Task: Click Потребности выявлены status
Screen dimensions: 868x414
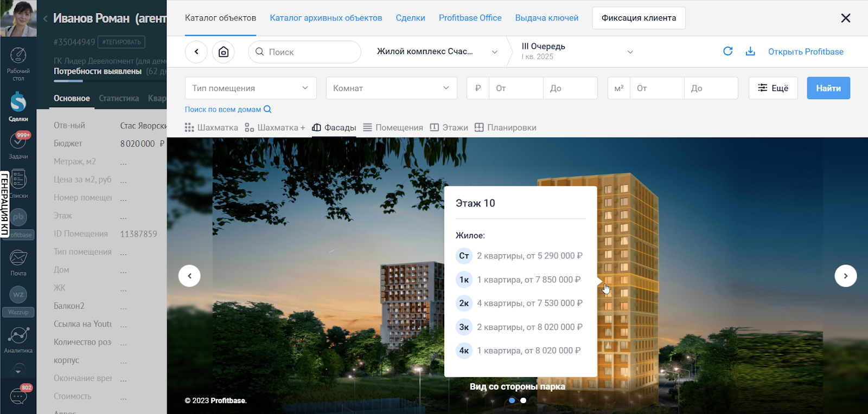Action: pyautogui.click(x=98, y=71)
